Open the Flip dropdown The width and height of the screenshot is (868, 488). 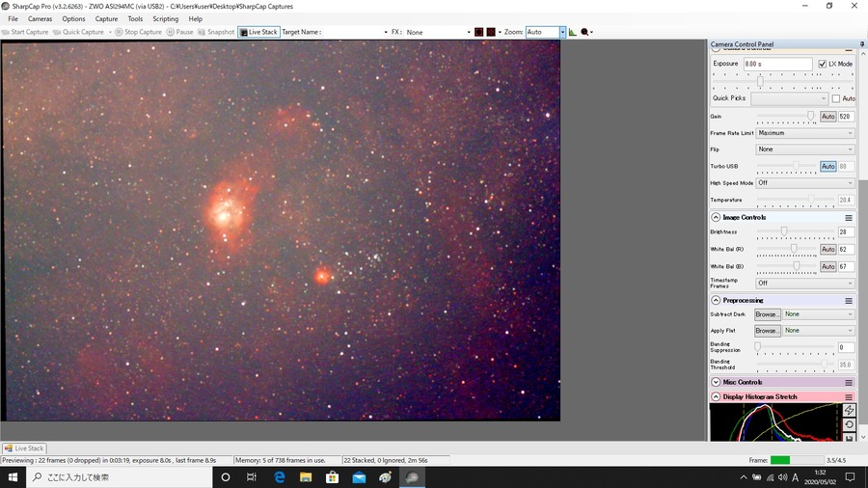pos(805,149)
